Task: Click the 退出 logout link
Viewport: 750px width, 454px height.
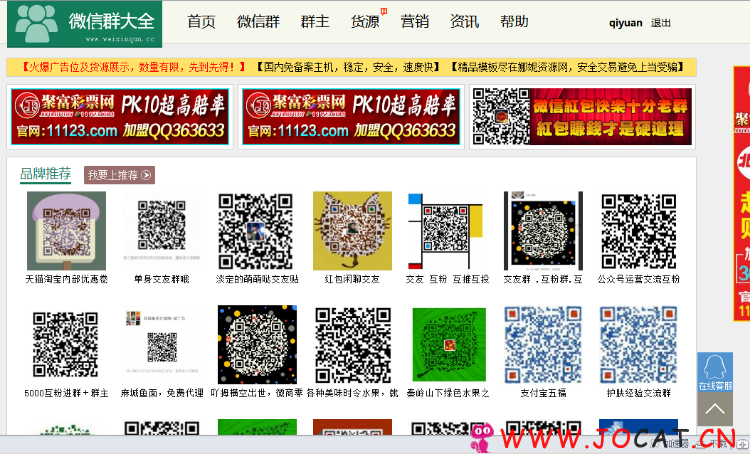Action: [x=661, y=23]
